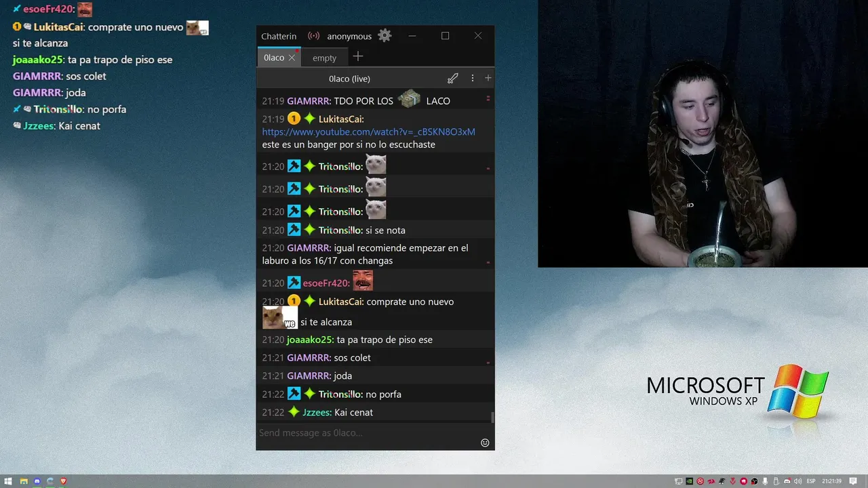Click Tritonsillo name in 'no porfa' message
Screen dimensions: 868x488
click(340, 394)
